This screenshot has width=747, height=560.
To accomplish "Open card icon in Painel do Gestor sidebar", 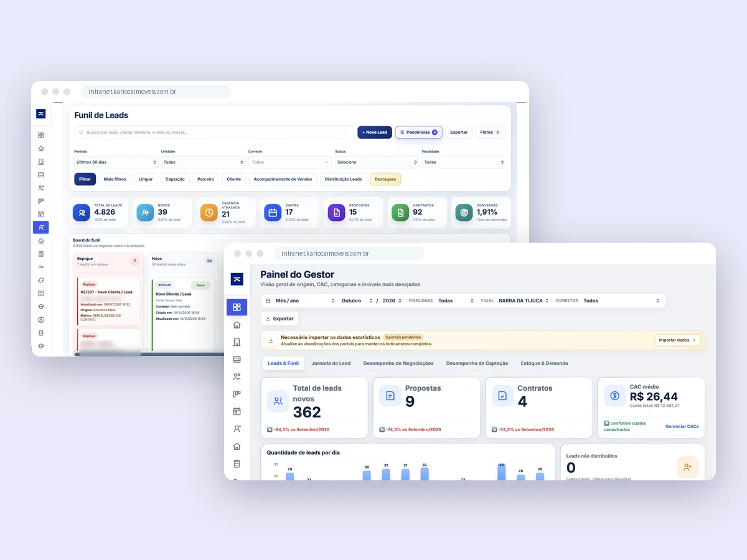I will coord(237,359).
